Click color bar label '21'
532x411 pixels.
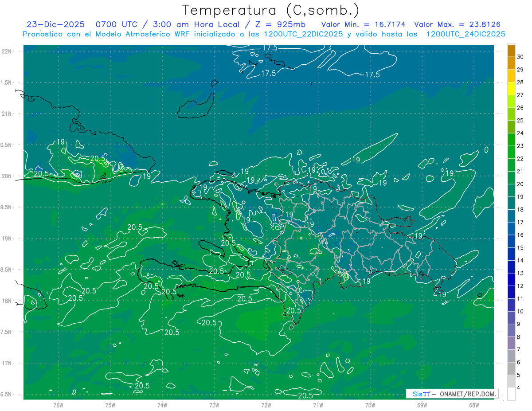tap(520, 171)
